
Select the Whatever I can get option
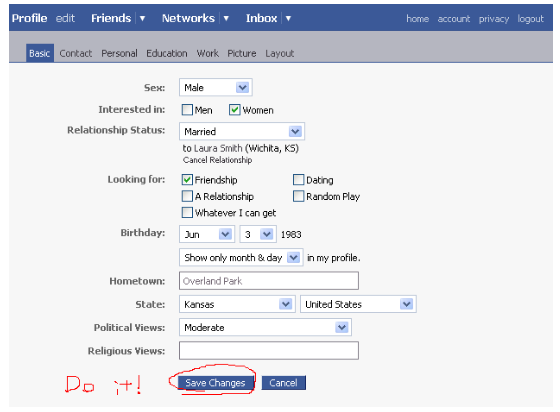(x=187, y=212)
